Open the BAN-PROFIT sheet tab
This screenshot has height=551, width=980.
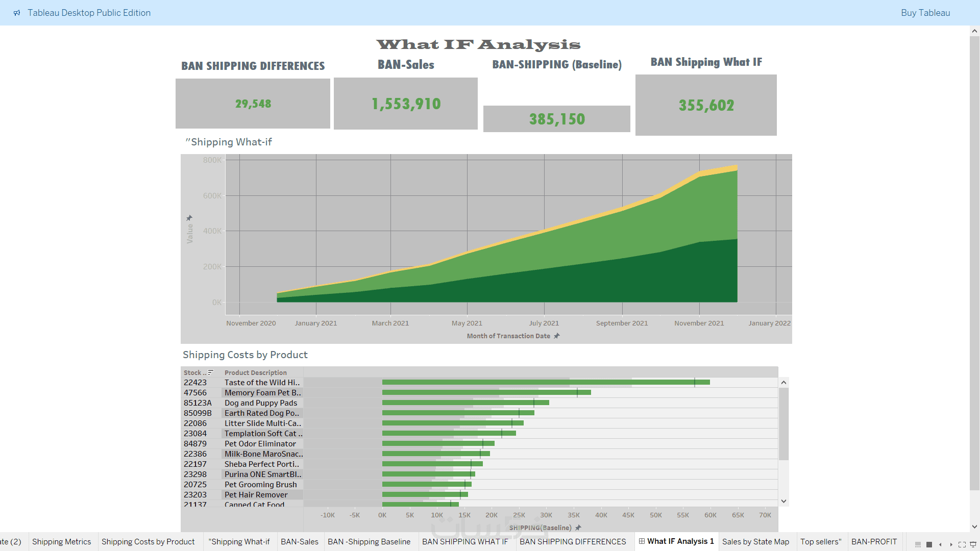(873, 541)
